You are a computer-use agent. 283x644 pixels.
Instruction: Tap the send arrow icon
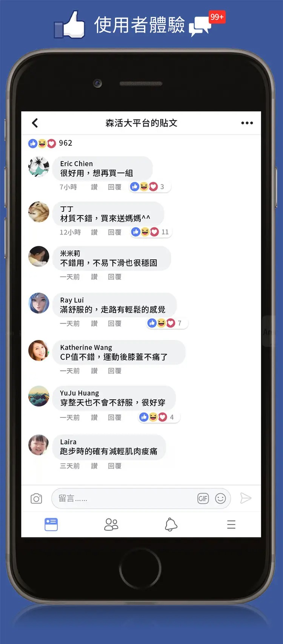pyautogui.click(x=246, y=498)
